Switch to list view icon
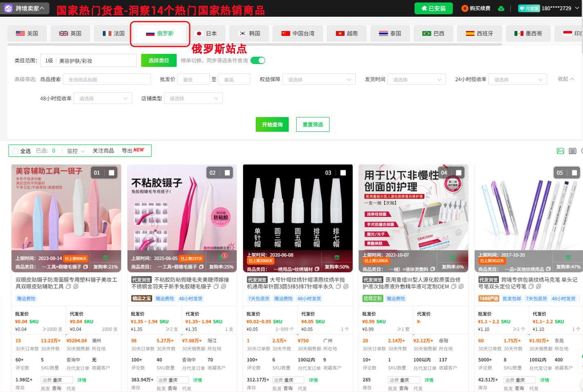 572,151
